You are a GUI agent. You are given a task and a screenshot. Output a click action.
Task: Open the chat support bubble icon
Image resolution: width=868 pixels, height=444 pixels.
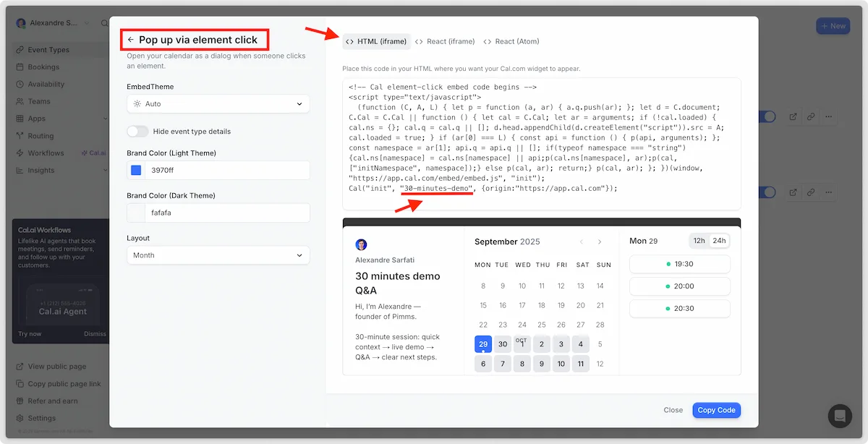(840, 416)
